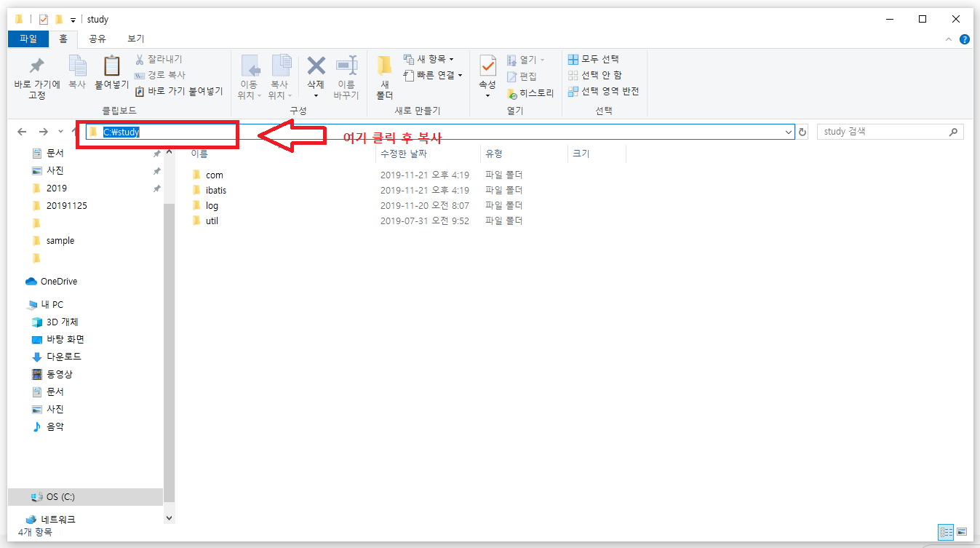Viewport: 980px width, 548px height.
Task: Open Copy to (복사 위치) menu
Action: (x=280, y=78)
